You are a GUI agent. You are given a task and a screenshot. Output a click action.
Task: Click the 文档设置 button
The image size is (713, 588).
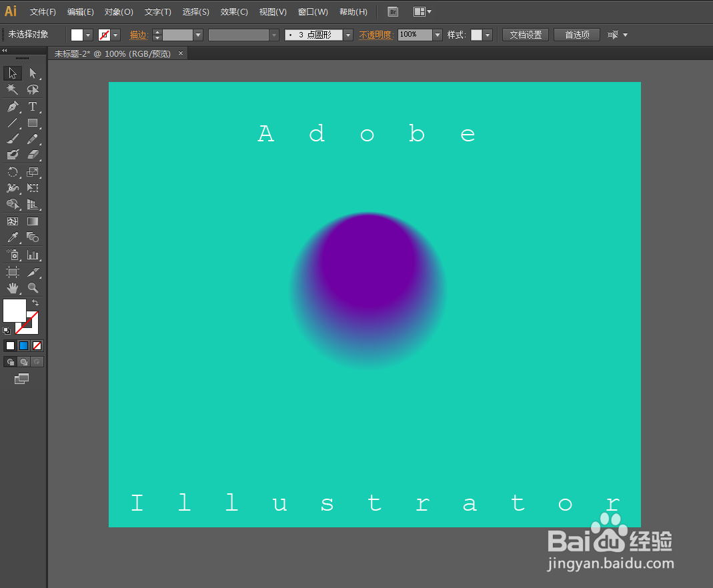pos(526,35)
